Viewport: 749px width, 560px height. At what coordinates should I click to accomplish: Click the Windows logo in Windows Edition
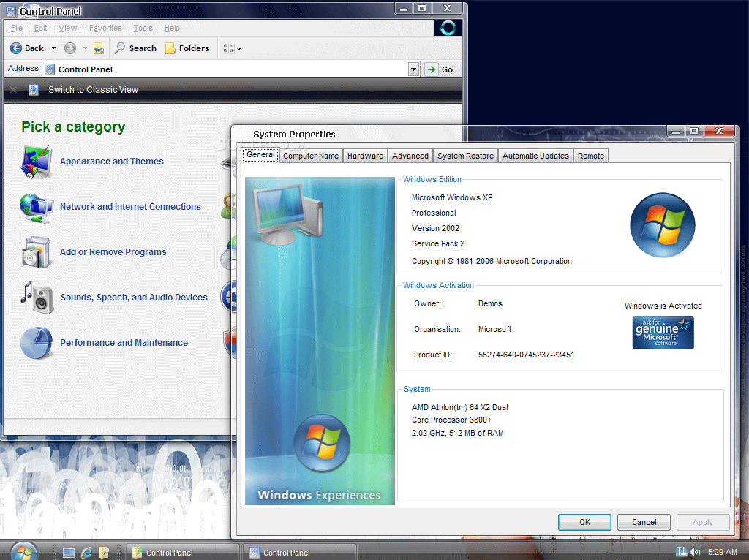pos(663,225)
